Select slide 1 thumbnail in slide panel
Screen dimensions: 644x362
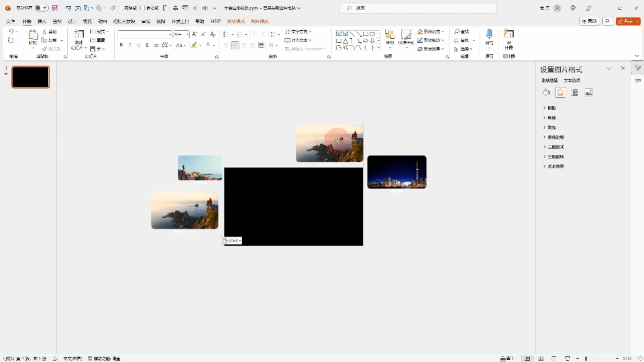pos(30,76)
